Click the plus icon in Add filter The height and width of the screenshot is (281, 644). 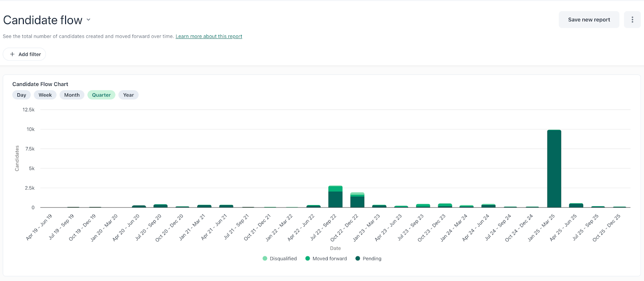[x=12, y=54]
